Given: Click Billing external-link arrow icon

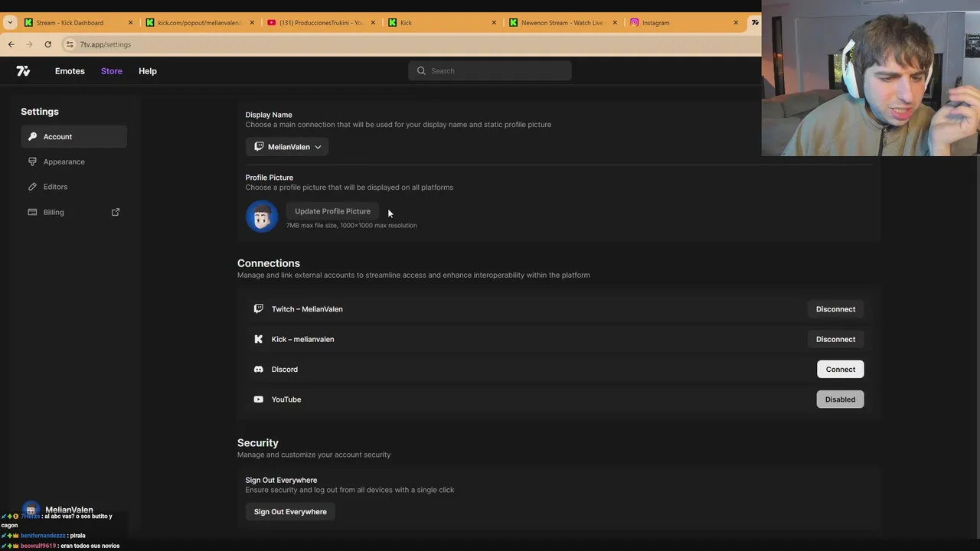Looking at the screenshot, I should 116,212.
